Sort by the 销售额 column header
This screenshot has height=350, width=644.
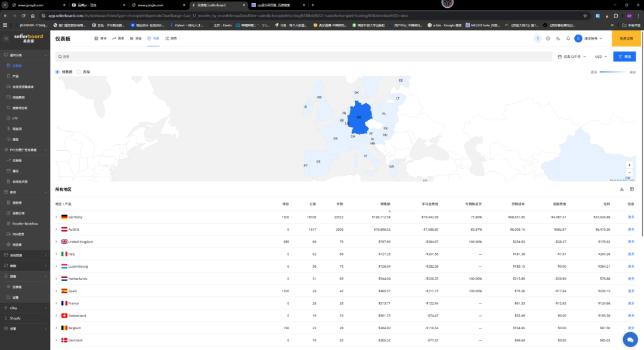coord(385,204)
